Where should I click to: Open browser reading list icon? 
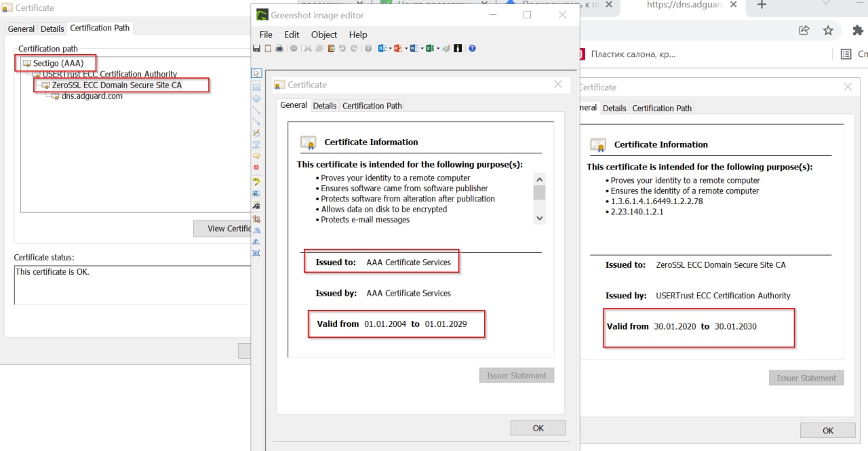(846, 54)
